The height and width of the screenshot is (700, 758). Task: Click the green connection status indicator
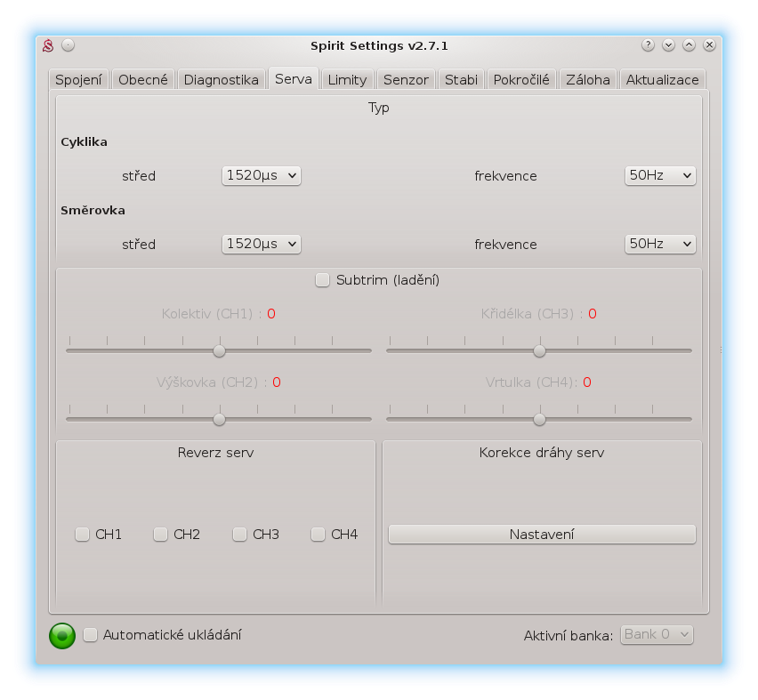(62, 635)
